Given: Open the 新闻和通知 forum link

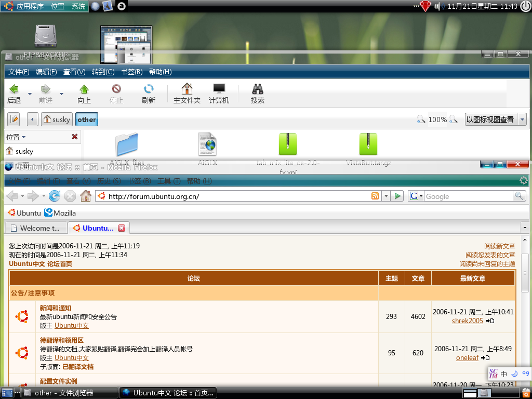Looking at the screenshot, I should coord(55,308).
